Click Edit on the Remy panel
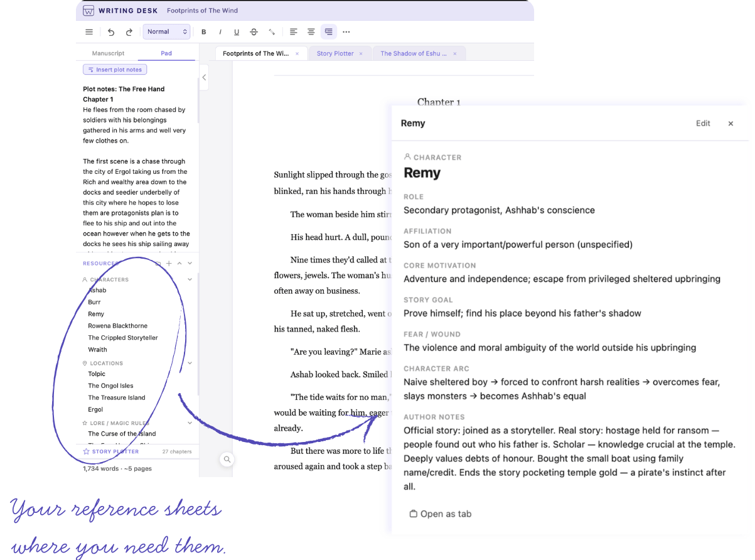This screenshot has width=755, height=560. [x=703, y=123]
